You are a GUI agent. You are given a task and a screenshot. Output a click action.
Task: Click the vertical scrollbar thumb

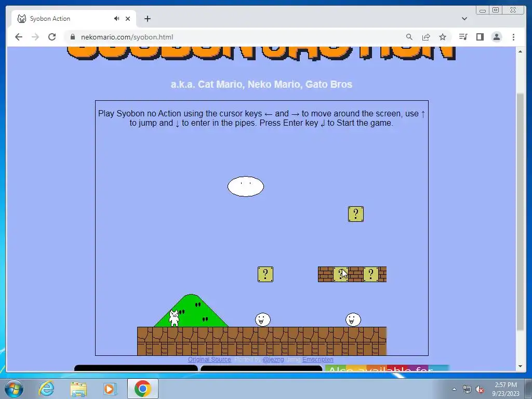coord(520,211)
